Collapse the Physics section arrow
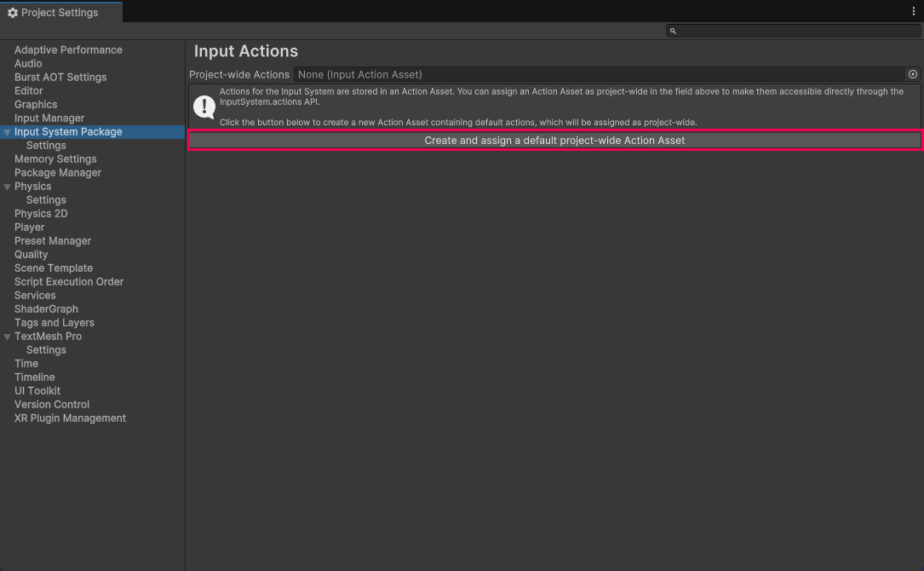924x571 pixels. (x=8, y=187)
